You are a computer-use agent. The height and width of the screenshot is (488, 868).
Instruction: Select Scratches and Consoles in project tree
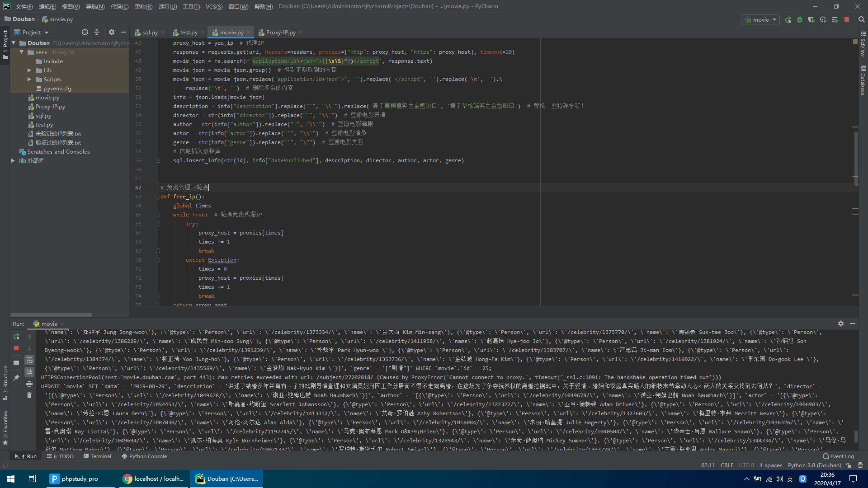[58, 151]
